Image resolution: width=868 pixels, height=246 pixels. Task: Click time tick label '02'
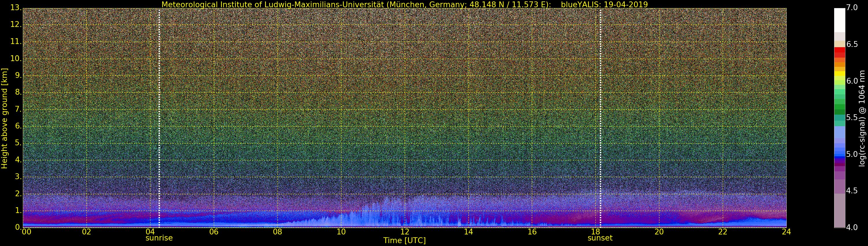pos(87,232)
